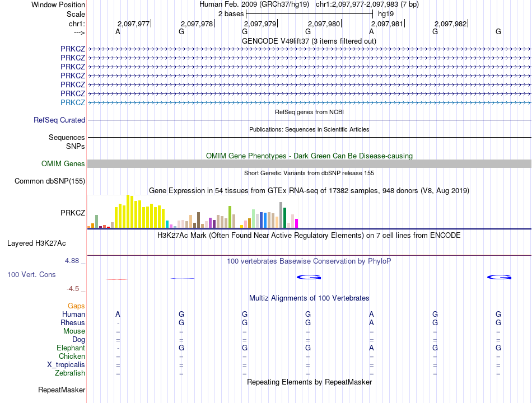Click the magenta bar in GTEx chart
Screen dimensions: 532x403
[297, 223]
